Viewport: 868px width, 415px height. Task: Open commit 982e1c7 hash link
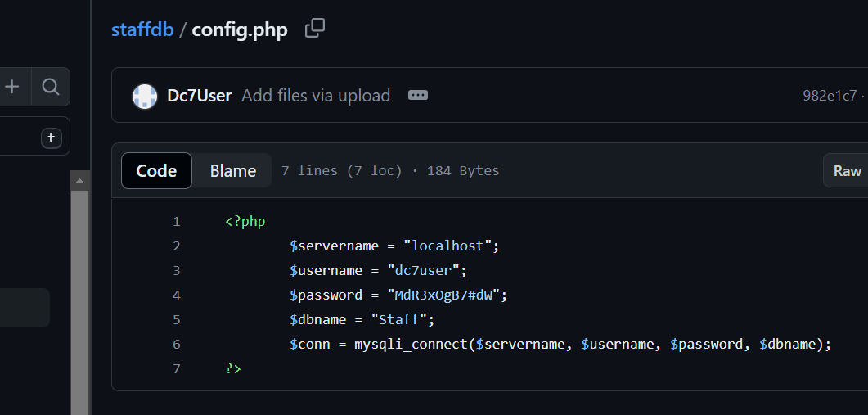pyautogui.click(x=830, y=96)
